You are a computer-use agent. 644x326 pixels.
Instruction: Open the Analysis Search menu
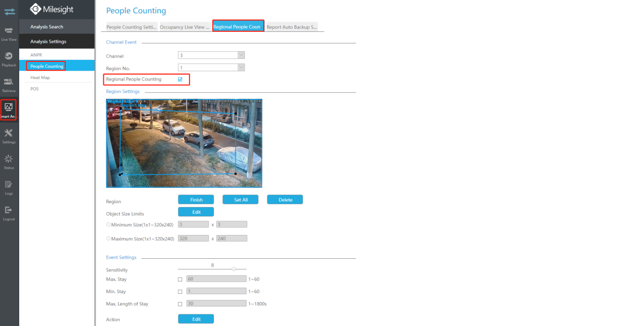[x=57, y=26]
